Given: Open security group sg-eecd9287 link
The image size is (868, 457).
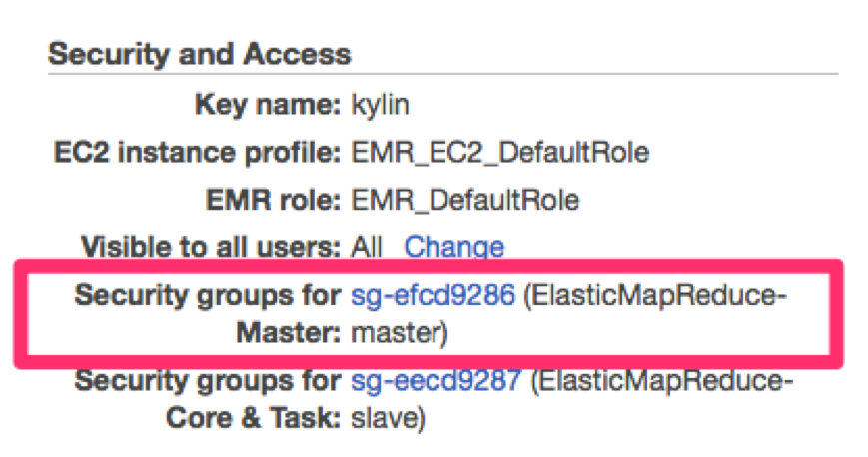Looking at the screenshot, I should (434, 381).
